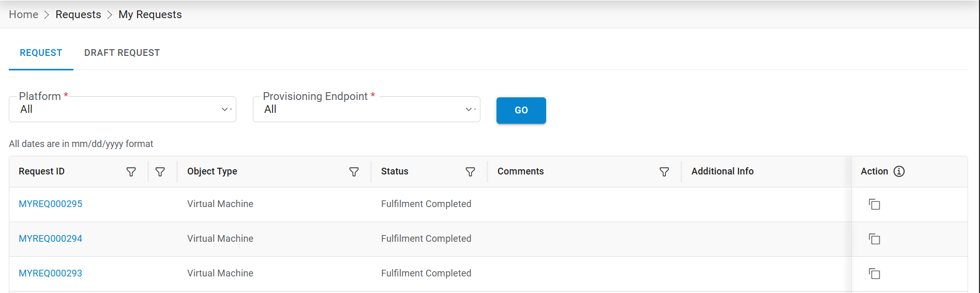The width and height of the screenshot is (980, 293).
Task: Open request MYREQ000295 link
Action: (x=51, y=204)
